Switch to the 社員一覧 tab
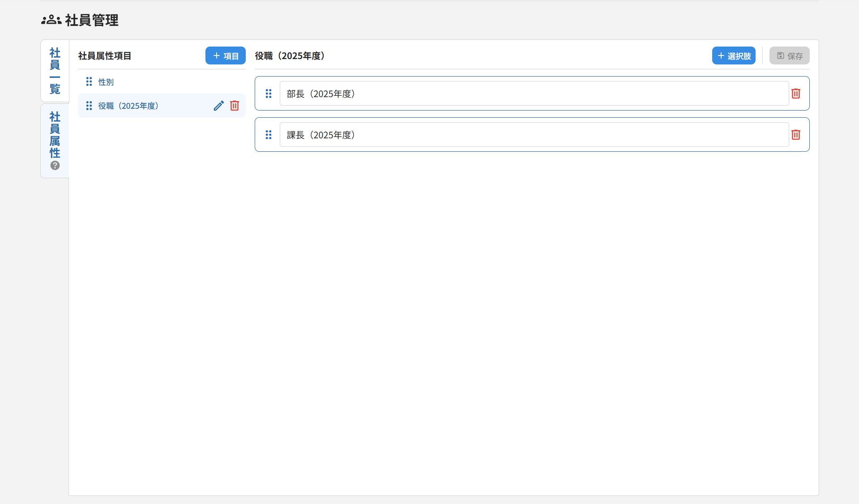Image resolution: width=859 pixels, height=504 pixels. click(55, 70)
